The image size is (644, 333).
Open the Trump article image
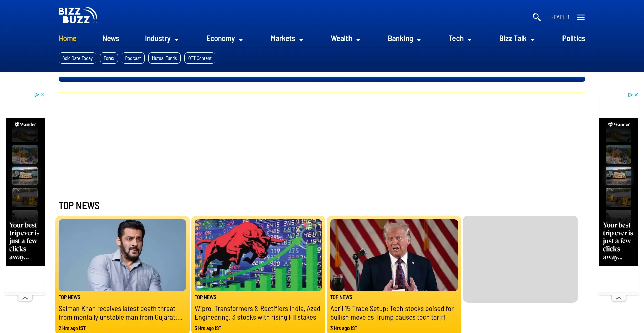[394, 255]
